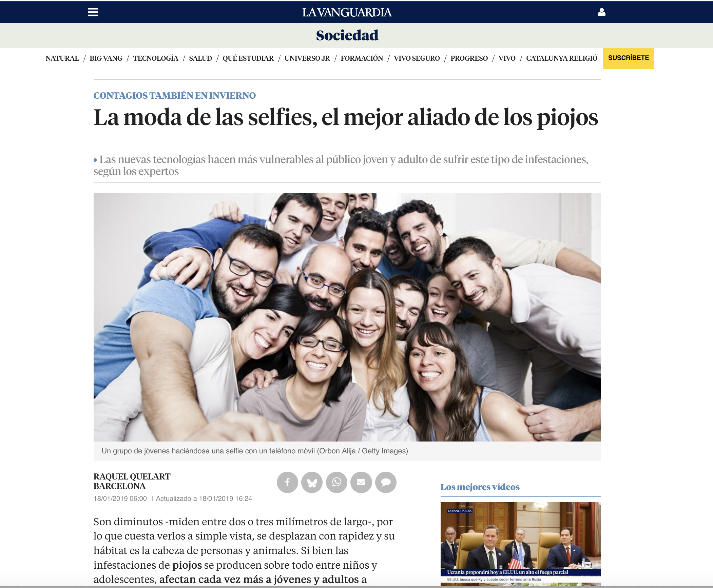
Task: Open the hamburger menu icon
Action: [93, 12]
